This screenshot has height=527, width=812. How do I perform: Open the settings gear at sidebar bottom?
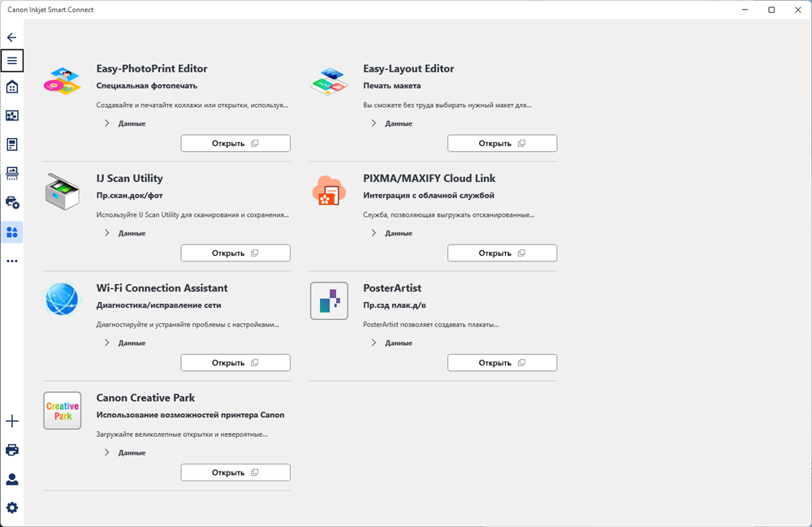click(12, 508)
